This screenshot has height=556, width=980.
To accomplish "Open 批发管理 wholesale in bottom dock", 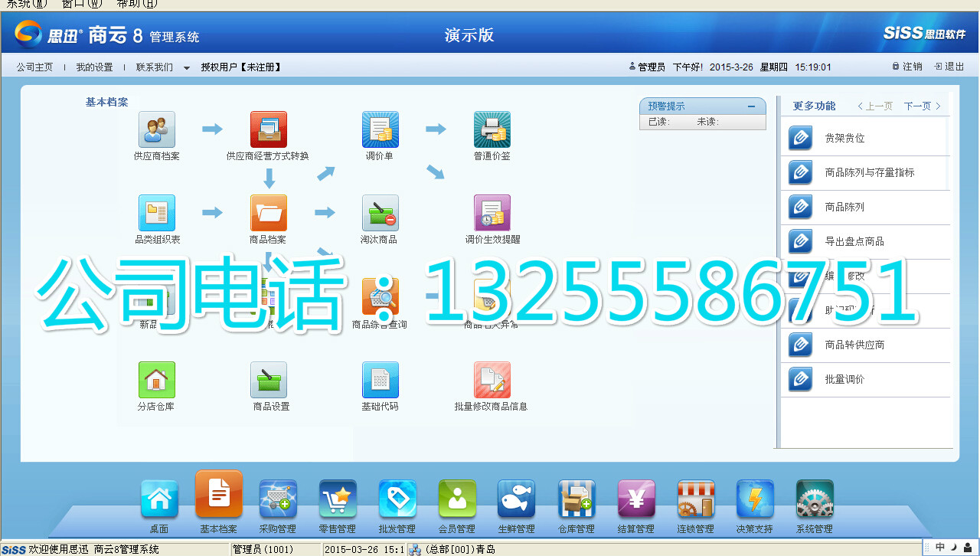I will tap(397, 499).
